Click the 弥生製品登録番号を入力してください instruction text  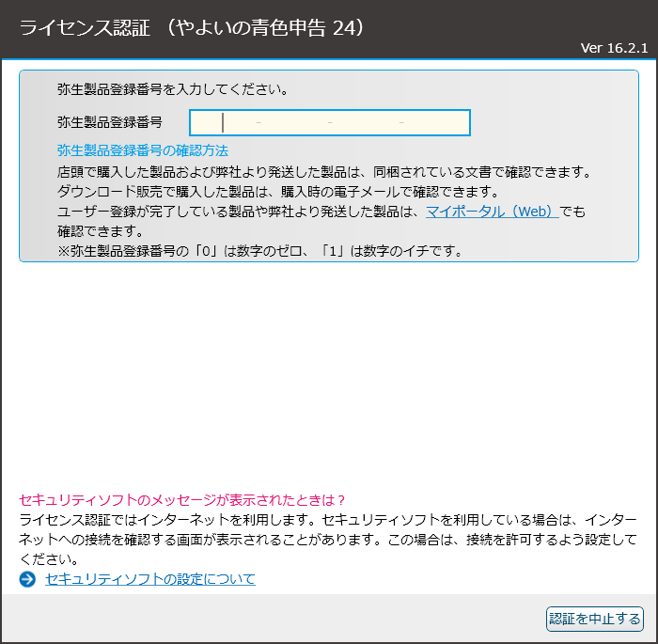[172, 89]
